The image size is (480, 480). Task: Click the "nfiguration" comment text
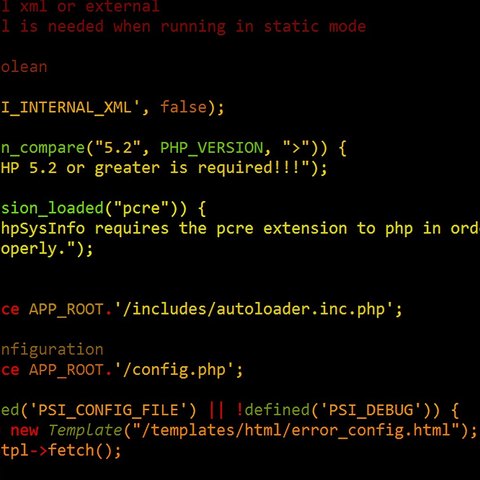click(x=52, y=350)
